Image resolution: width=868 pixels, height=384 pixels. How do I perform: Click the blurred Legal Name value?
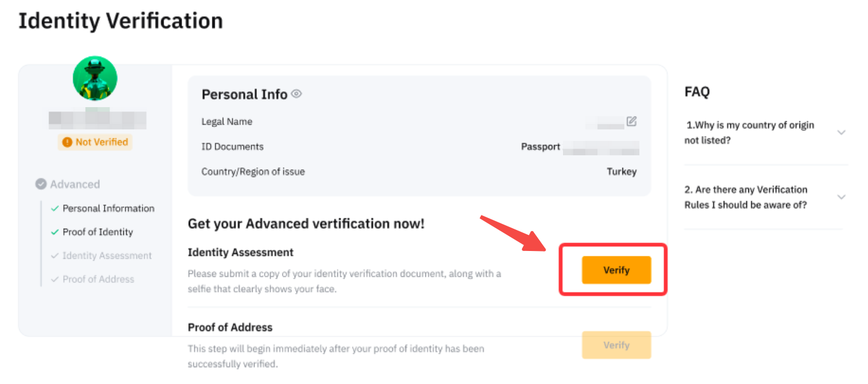(606, 123)
